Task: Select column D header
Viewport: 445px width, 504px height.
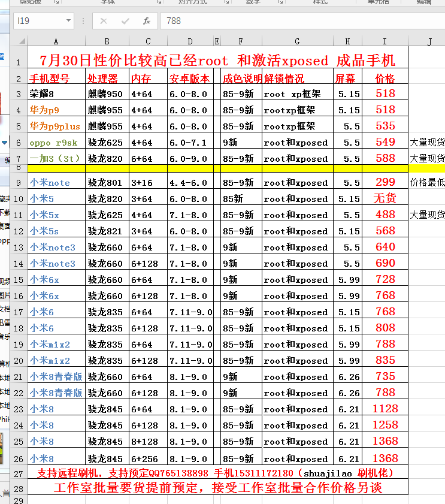Action: click(x=190, y=41)
